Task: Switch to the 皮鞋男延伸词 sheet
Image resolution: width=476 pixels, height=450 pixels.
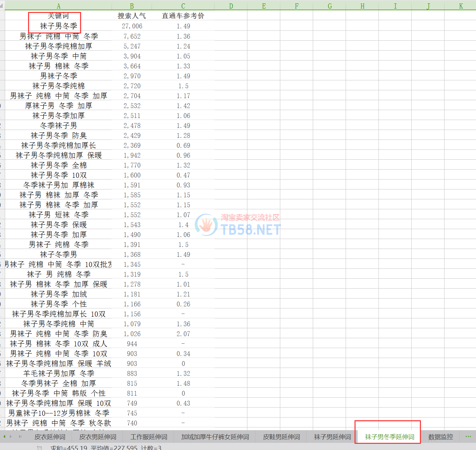Action: pos(281,437)
